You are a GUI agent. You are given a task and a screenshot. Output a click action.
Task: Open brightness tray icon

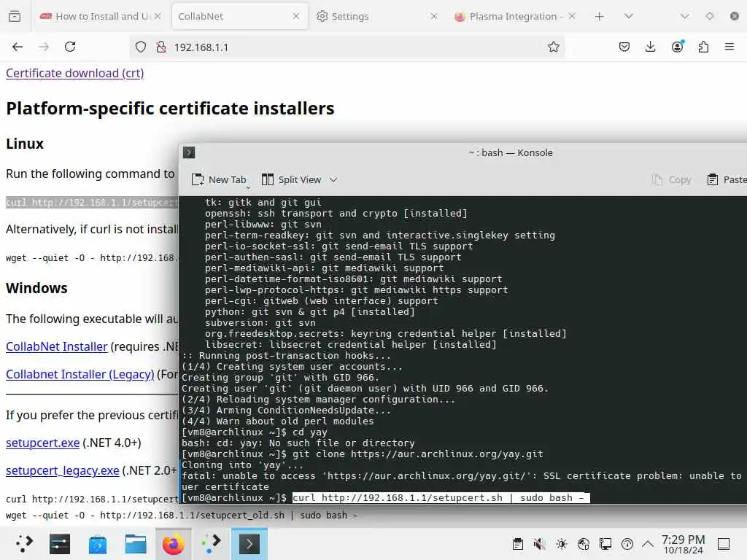click(562, 544)
